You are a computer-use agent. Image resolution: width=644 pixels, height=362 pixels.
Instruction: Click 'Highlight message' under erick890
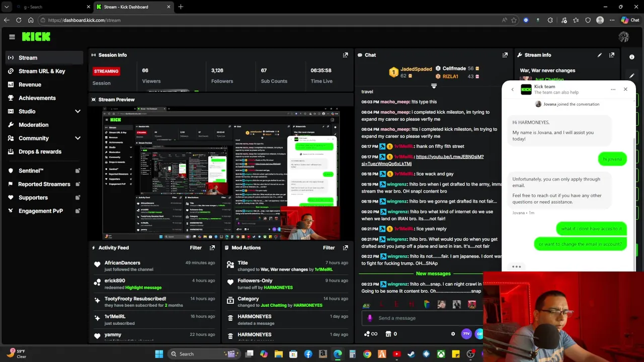click(143, 288)
